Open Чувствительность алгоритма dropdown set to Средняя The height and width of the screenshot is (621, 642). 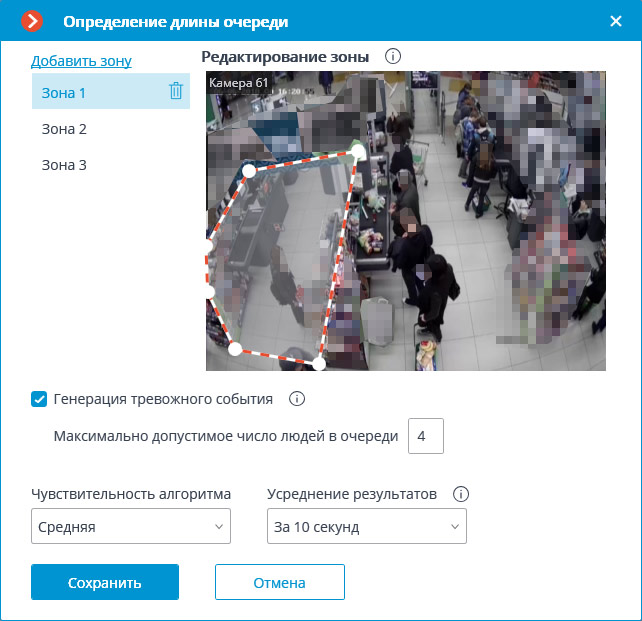(131, 526)
